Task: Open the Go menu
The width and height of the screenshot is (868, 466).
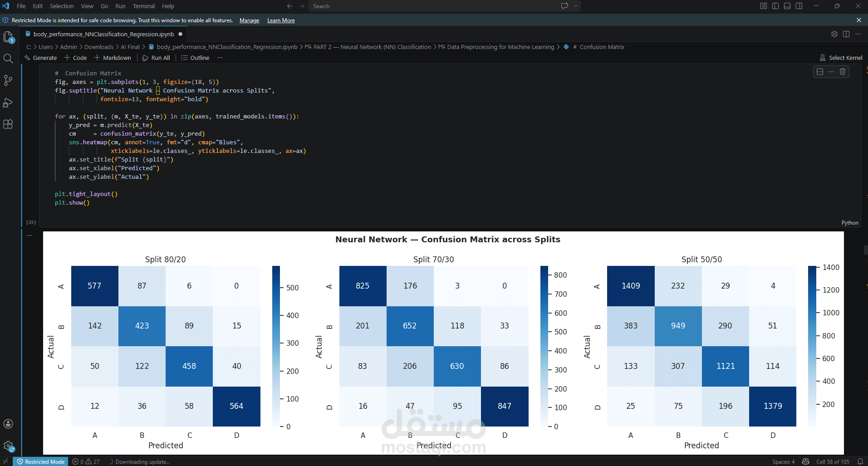Action: point(104,6)
